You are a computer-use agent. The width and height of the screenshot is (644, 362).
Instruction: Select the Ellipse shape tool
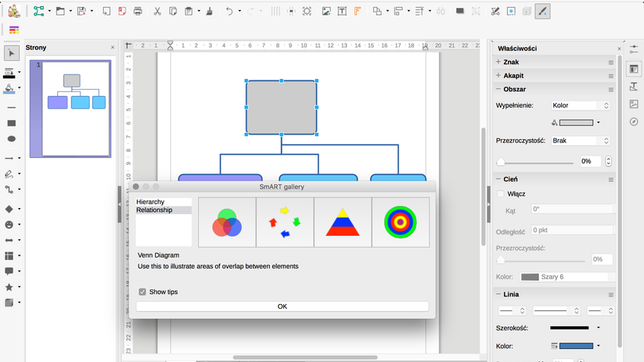click(12, 138)
